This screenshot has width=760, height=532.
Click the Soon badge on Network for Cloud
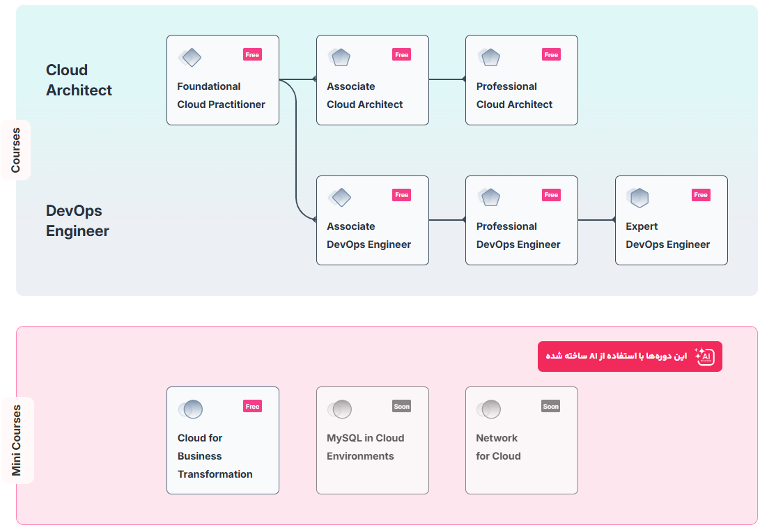click(x=550, y=407)
